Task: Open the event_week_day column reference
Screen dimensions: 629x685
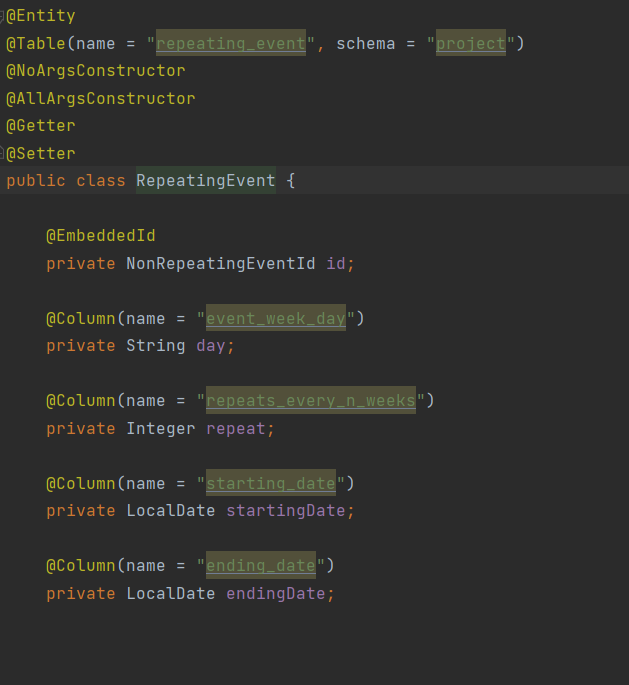Action: click(x=275, y=319)
